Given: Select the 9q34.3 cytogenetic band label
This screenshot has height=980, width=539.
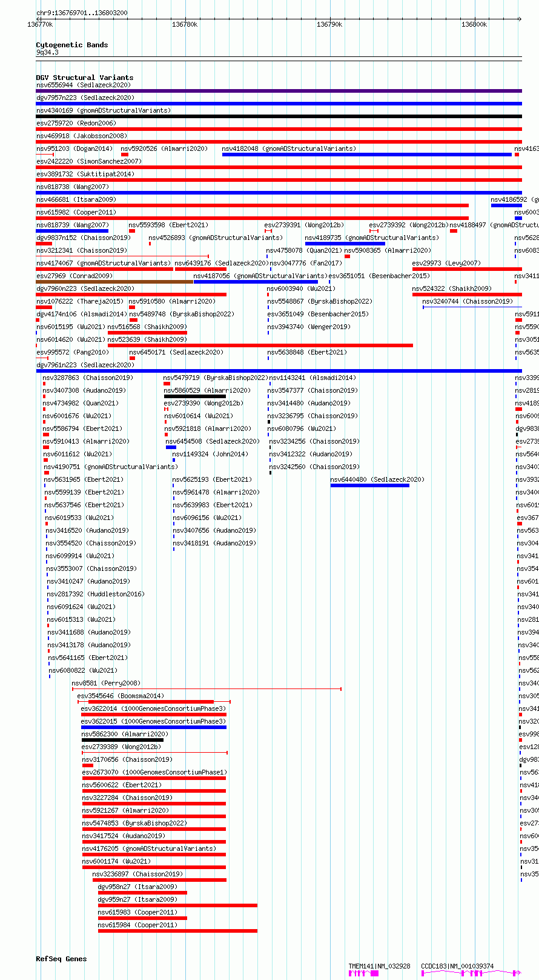Looking at the screenshot, I should pyautogui.click(x=47, y=53).
